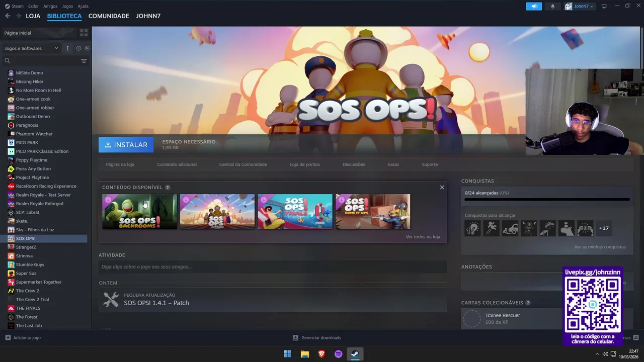Open Guias link
The image size is (644, 362).
coord(393,164)
